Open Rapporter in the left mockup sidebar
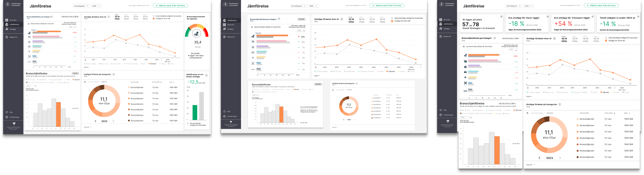644x175 pixels. 11,37
